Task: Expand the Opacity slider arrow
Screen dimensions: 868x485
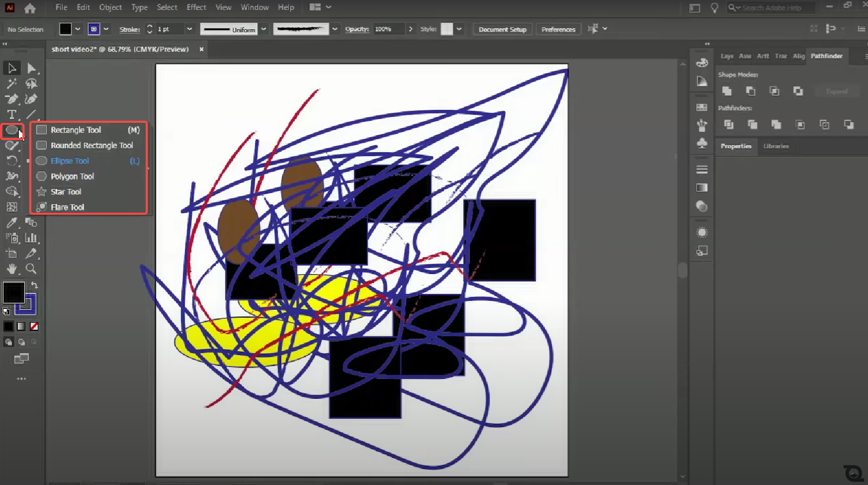Action: click(411, 29)
